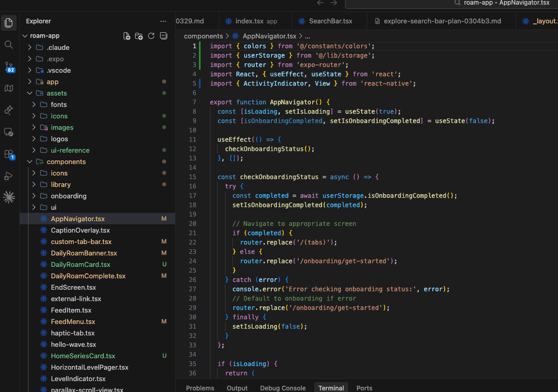Open Source Control with 82 changes badge
558x392 pixels.
pos(9,67)
